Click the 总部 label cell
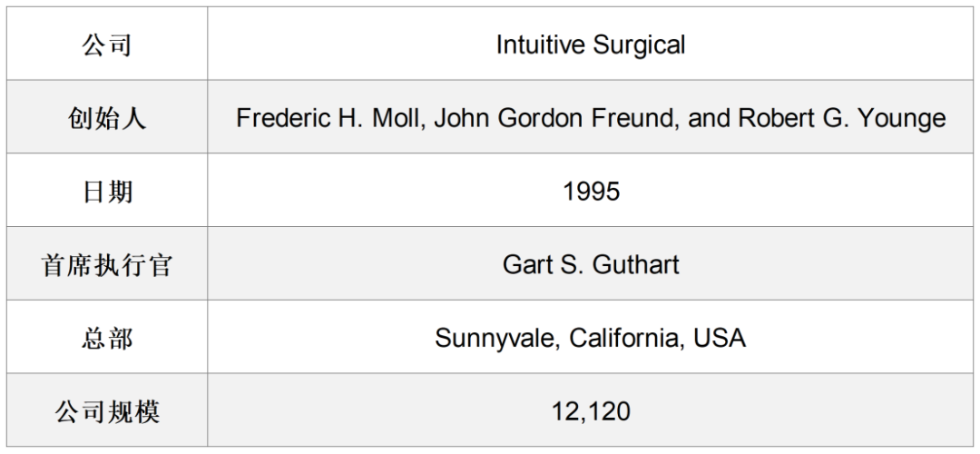This screenshot has height=454, width=980. point(107,337)
